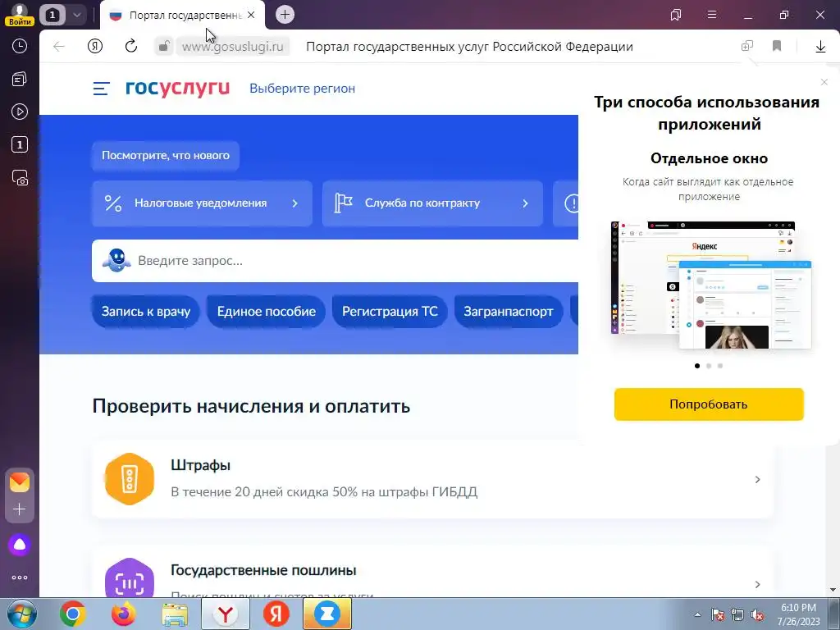Switch to Yandex Browser Y taskbar icon

click(226, 614)
